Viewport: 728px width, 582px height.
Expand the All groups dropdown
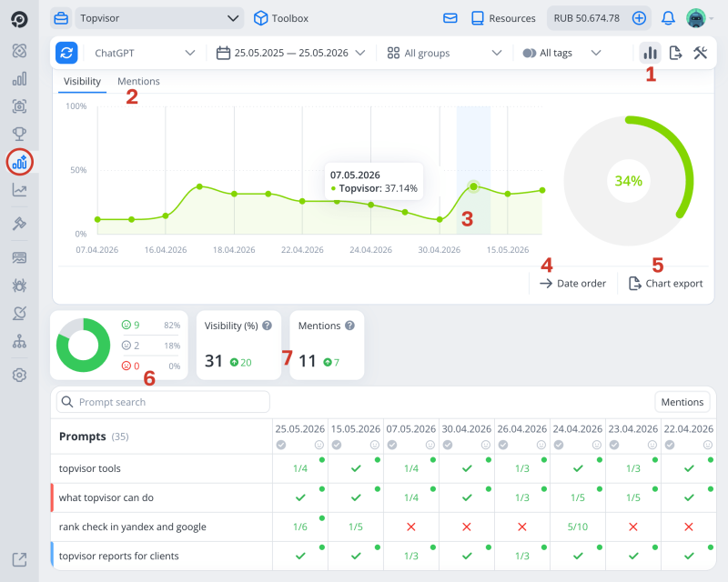(444, 53)
